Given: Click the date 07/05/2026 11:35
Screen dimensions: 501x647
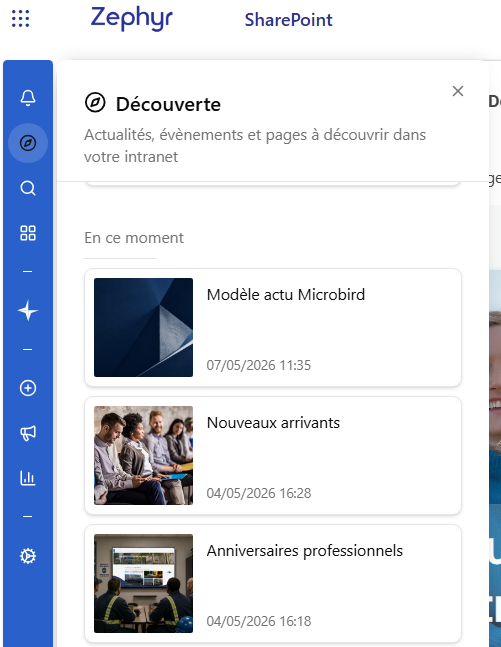Looking at the screenshot, I should pos(259,365).
